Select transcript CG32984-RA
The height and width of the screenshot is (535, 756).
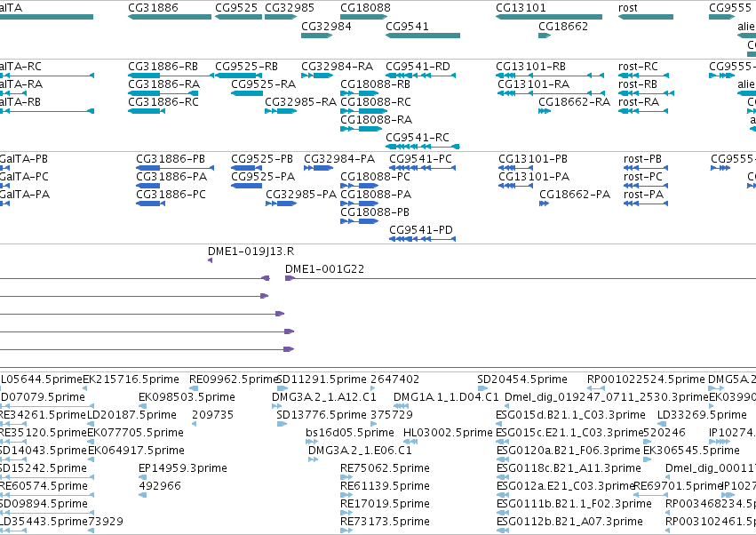[317, 76]
